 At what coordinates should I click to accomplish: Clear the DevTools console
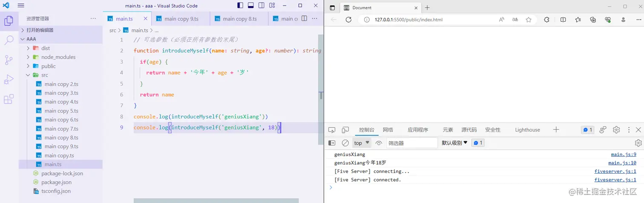(345, 143)
